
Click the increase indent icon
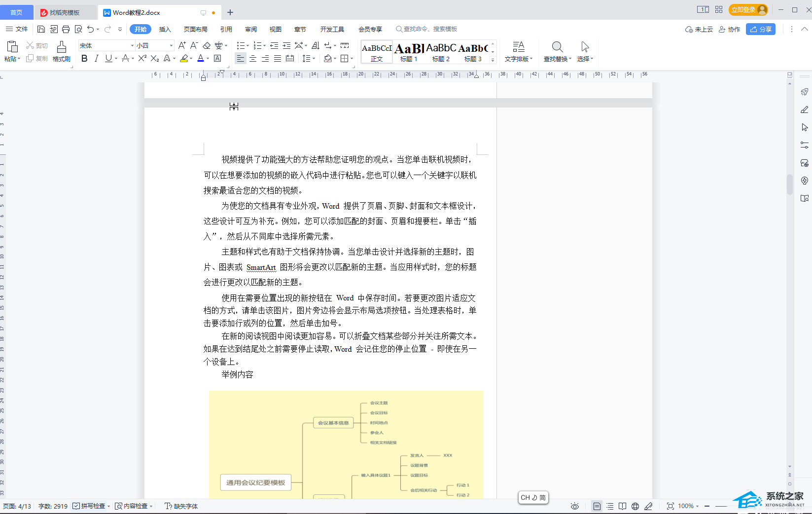pos(286,45)
